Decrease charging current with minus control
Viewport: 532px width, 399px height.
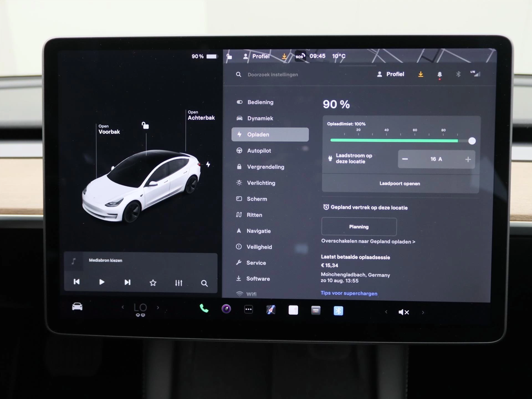pyautogui.click(x=405, y=159)
